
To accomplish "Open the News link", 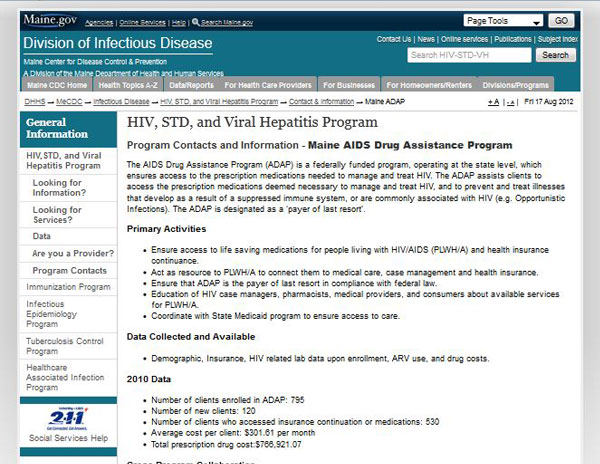I will pyautogui.click(x=426, y=39).
